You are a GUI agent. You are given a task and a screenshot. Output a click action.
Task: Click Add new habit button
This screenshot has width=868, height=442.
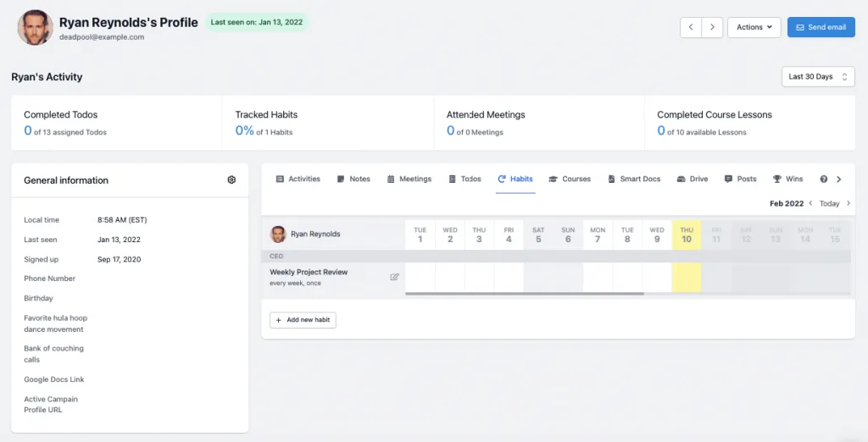(303, 320)
